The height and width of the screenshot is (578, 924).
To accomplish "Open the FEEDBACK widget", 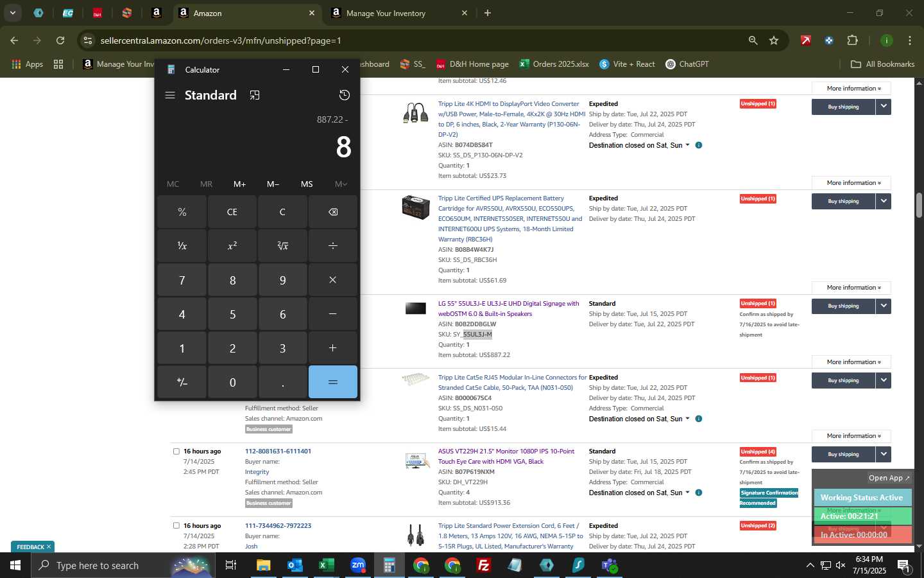I will 33,547.
